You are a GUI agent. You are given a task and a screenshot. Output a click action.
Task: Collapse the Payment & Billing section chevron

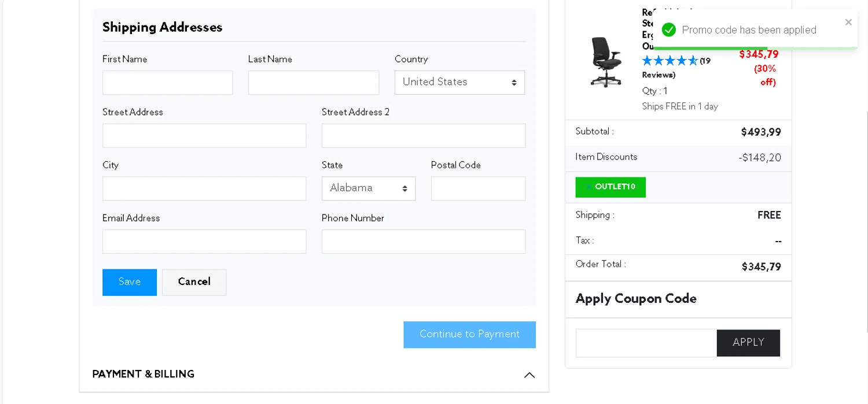(x=529, y=375)
